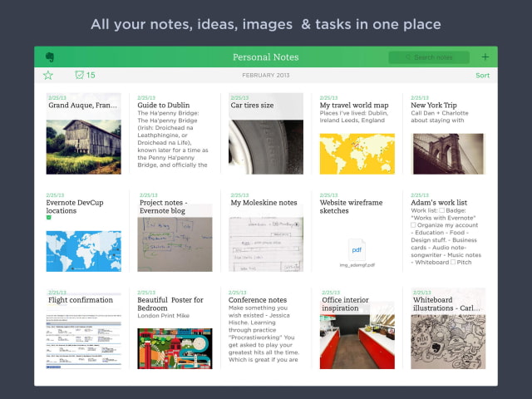Tap the Evernote elephant logo icon
Screen dimensions: 532x399
click(x=49, y=57)
